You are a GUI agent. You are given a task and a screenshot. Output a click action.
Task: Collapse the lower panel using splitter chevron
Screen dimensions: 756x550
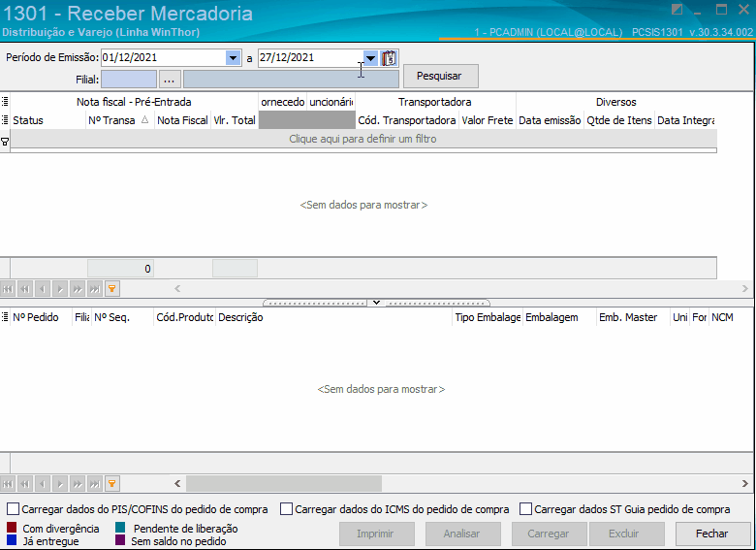tap(377, 303)
